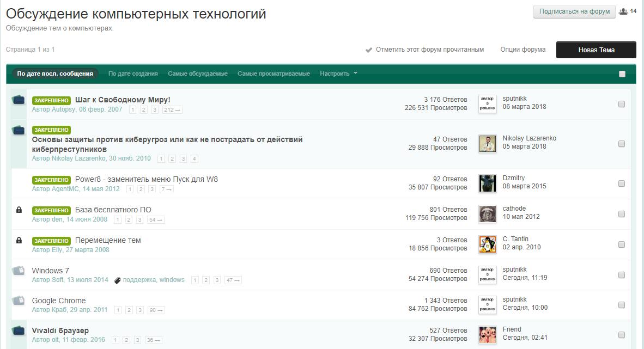Click the Подписаться на форум button

point(574,11)
